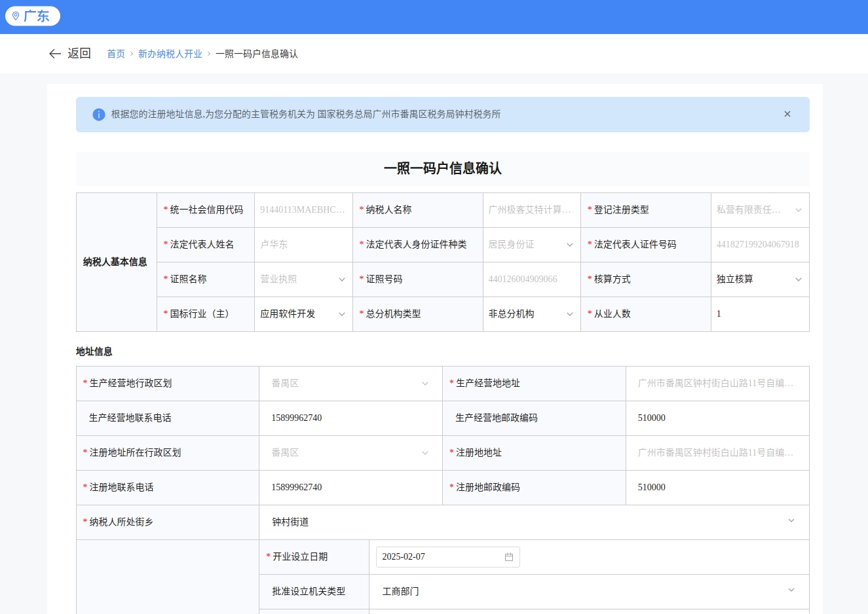The image size is (868, 614).
Task: Open the 批准设立机关类型 dropdown showing 工商部门
Action: tap(589, 592)
